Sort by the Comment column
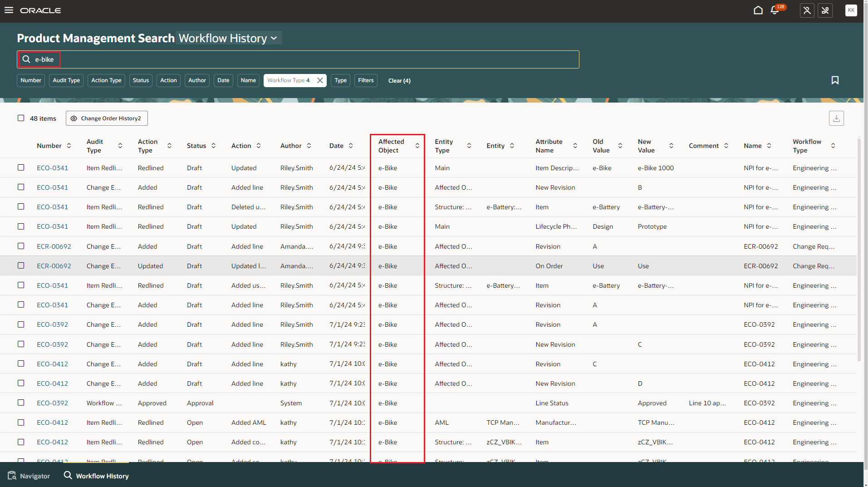Screen dimensions: 868x487 pyautogui.click(x=726, y=146)
